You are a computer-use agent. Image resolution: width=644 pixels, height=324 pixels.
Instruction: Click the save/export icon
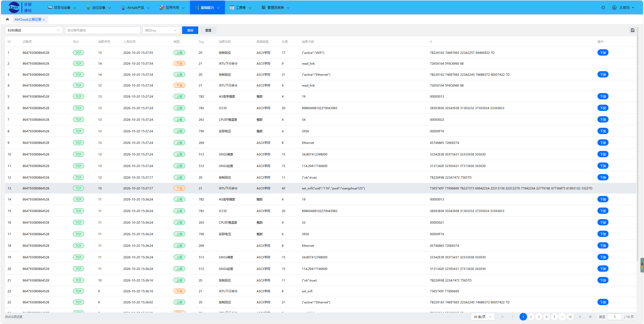click(633, 30)
